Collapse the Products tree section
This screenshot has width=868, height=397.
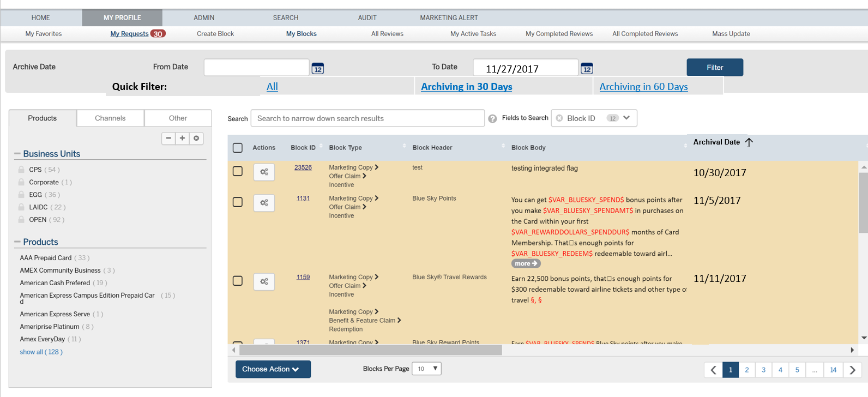[x=17, y=242]
